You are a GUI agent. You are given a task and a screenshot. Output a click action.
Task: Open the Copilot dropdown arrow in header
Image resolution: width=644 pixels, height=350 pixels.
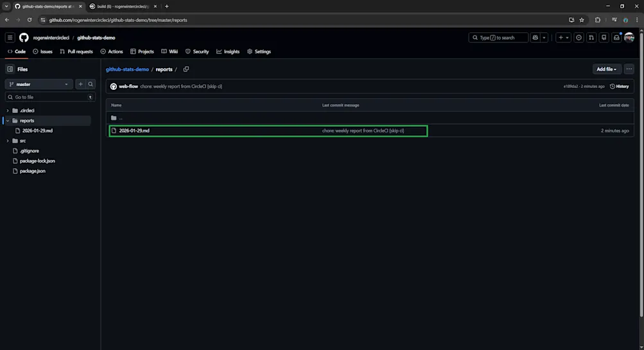544,37
